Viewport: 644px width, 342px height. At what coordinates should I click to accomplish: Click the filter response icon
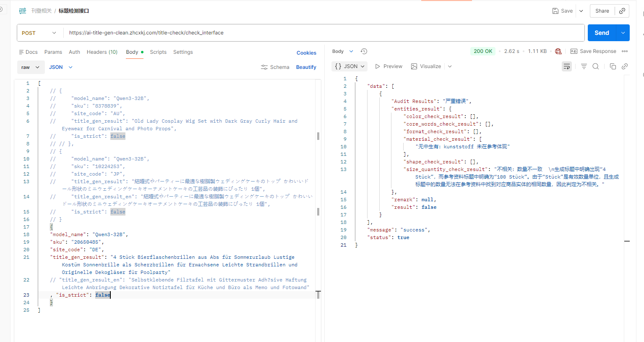(584, 66)
